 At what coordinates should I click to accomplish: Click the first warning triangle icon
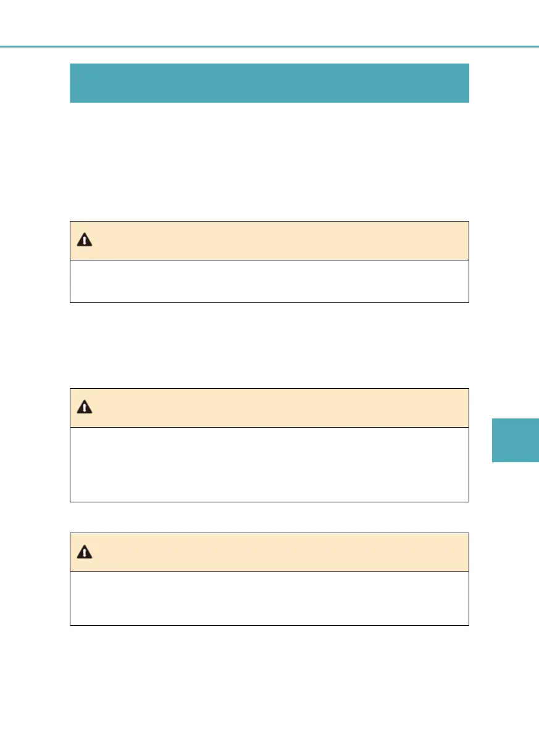tap(85, 241)
